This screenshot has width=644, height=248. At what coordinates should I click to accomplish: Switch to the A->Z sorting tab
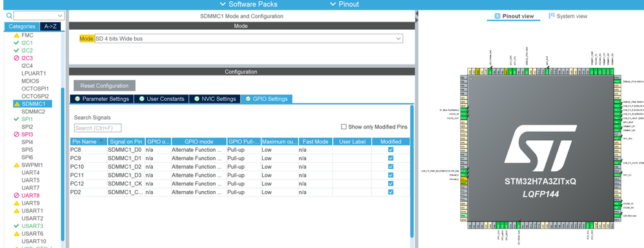(x=50, y=26)
